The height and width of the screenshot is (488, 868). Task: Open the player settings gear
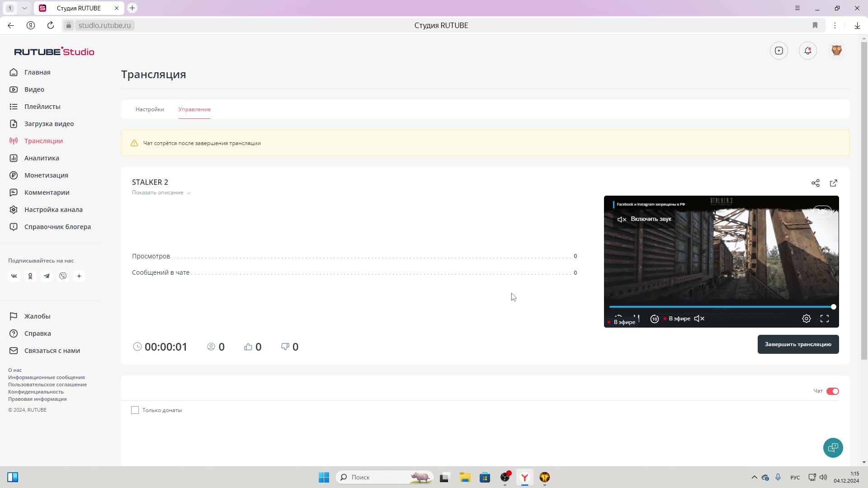coord(806,319)
